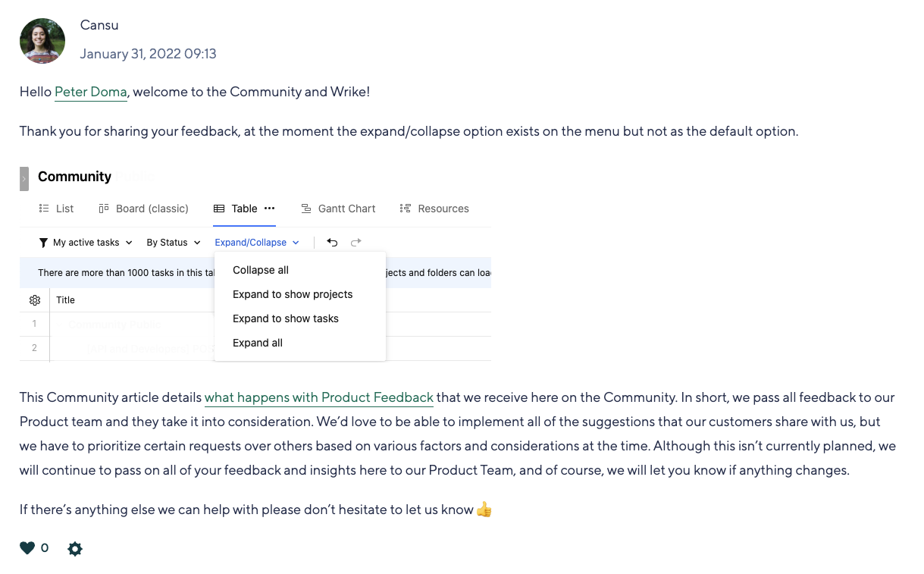Open the By Status grouping dropdown
This screenshot has height=574, width=924.
174,243
